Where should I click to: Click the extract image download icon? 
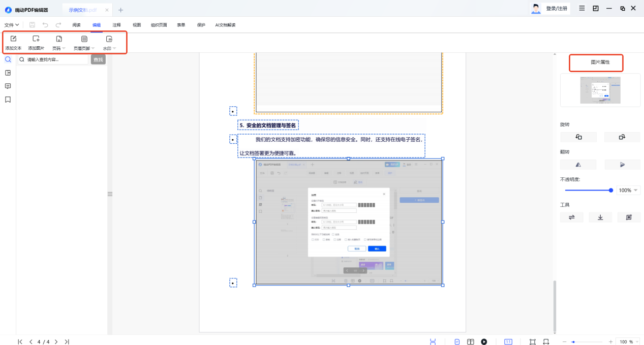[600, 217]
